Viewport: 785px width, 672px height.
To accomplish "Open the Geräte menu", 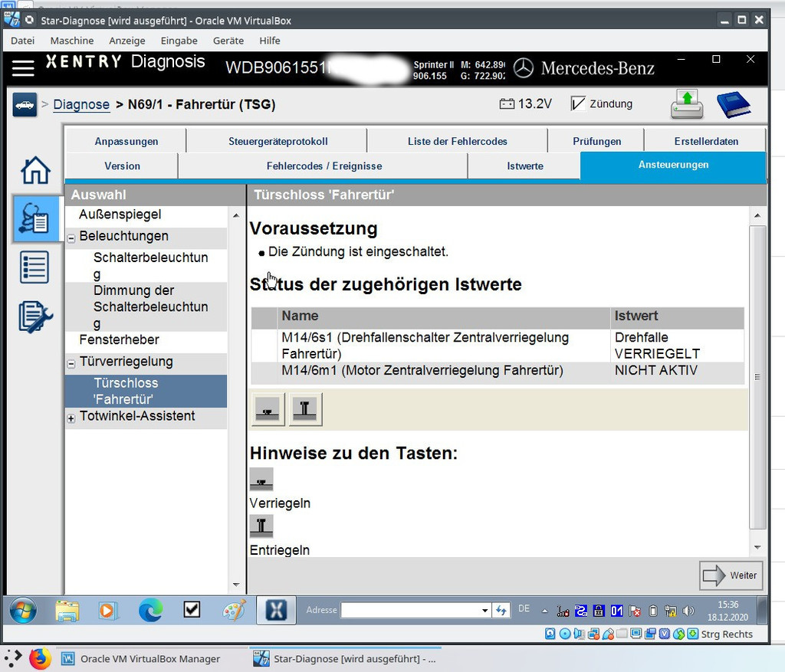I will pos(228,41).
